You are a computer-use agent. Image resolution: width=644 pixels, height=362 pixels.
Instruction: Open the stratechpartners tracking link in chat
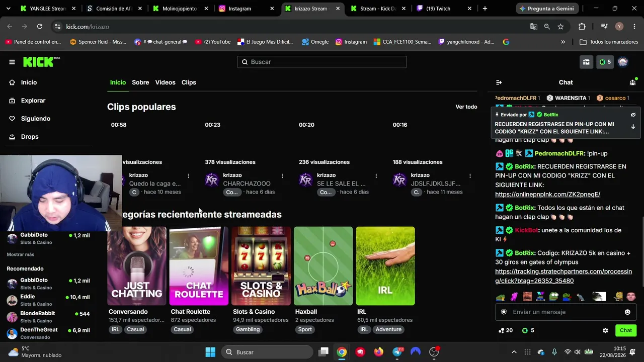(x=563, y=276)
